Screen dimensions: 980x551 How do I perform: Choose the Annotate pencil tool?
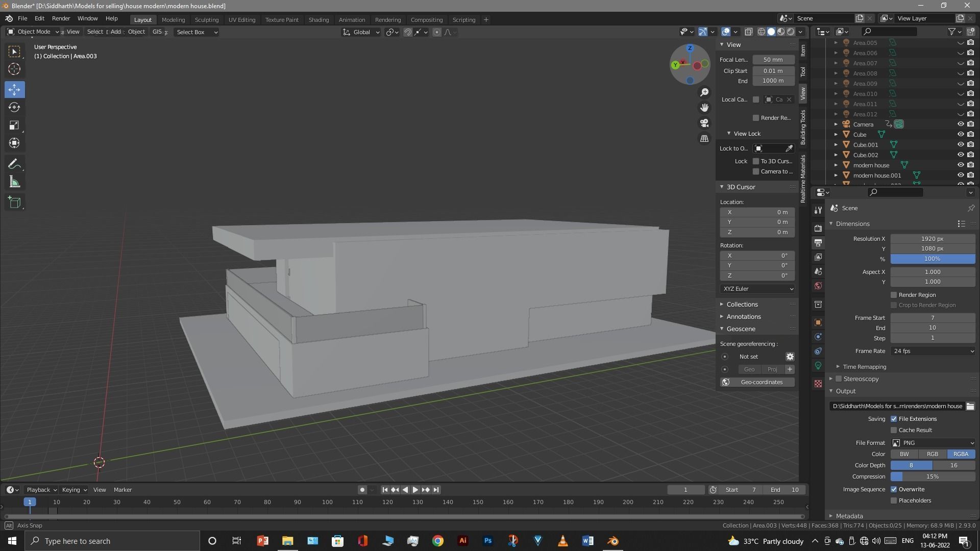(x=14, y=164)
